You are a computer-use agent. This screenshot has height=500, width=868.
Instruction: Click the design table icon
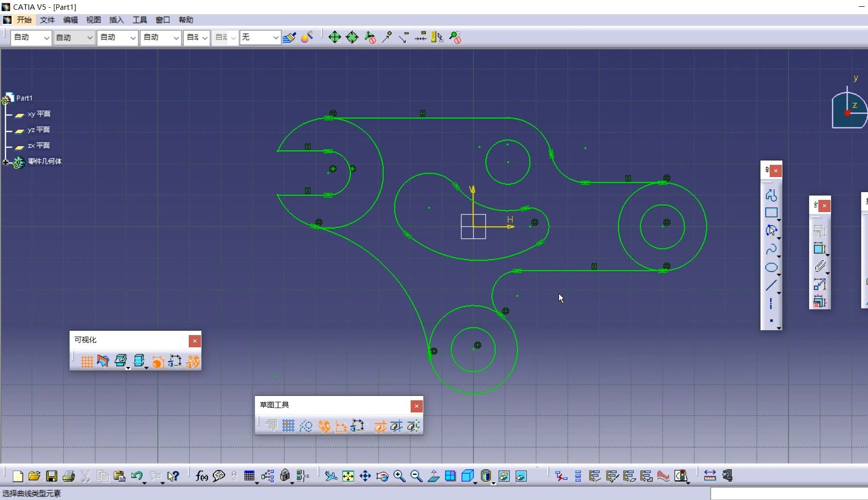coord(250,476)
